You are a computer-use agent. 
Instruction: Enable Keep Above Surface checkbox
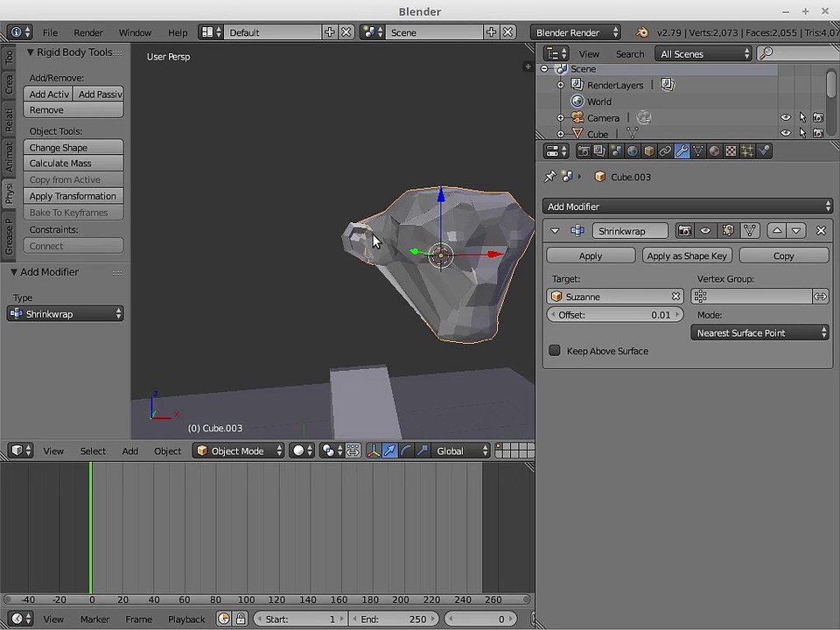tap(555, 350)
